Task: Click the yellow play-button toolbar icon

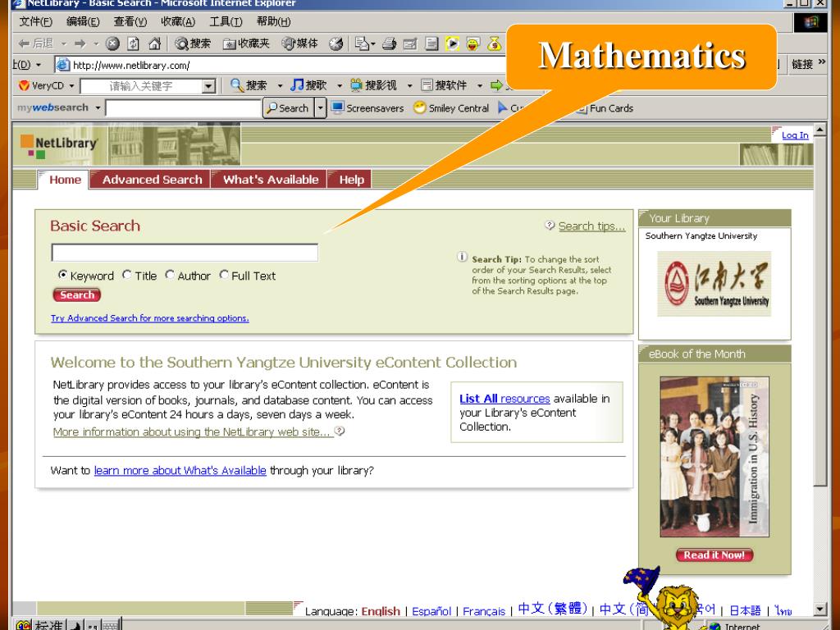Action: [452, 43]
